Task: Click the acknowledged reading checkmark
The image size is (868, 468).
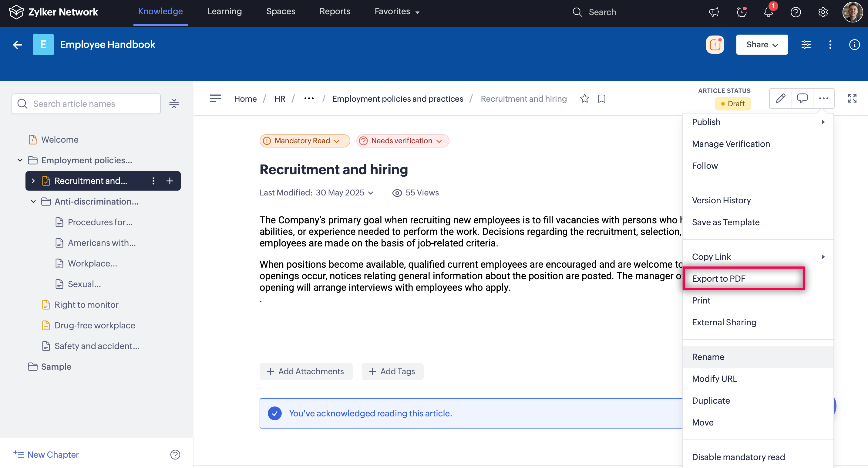Action: pyautogui.click(x=274, y=413)
